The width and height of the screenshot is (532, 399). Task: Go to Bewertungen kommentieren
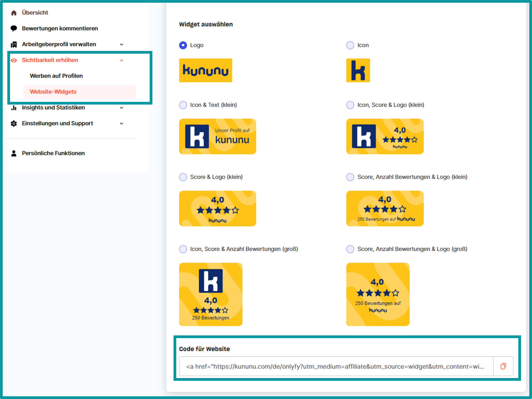[x=60, y=28]
